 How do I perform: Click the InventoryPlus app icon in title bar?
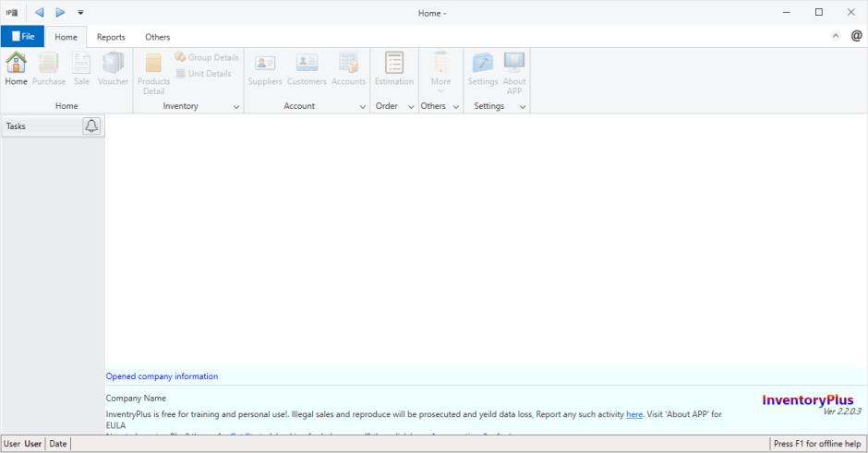coord(12,12)
